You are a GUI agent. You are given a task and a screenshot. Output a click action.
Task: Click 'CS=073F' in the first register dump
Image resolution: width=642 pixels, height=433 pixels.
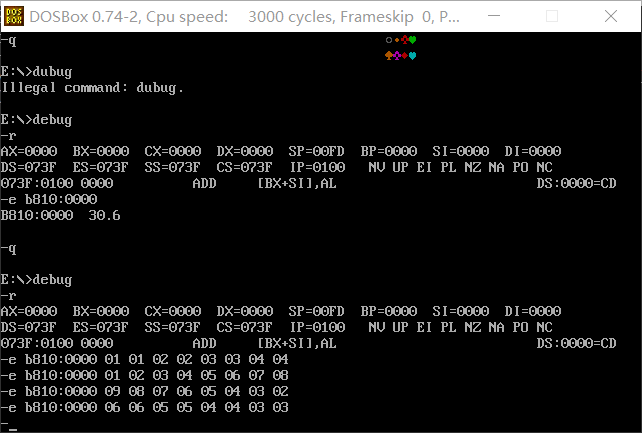[x=244, y=167]
